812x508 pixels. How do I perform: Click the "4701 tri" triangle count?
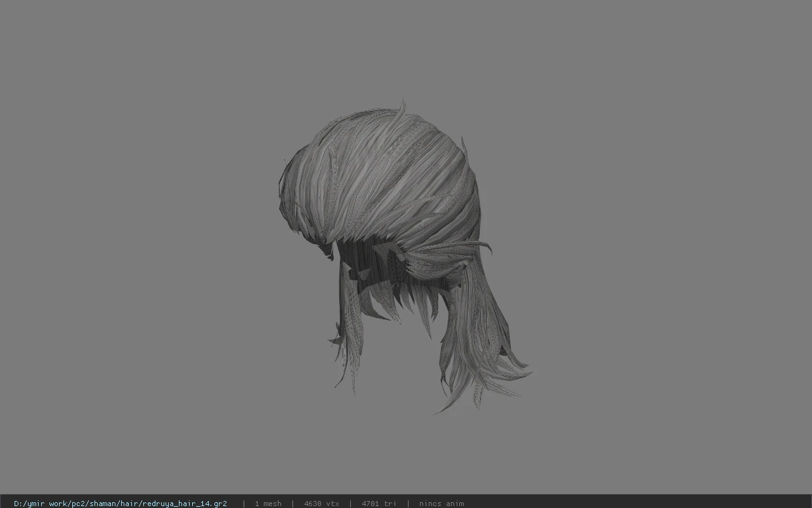tap(379, 504)
